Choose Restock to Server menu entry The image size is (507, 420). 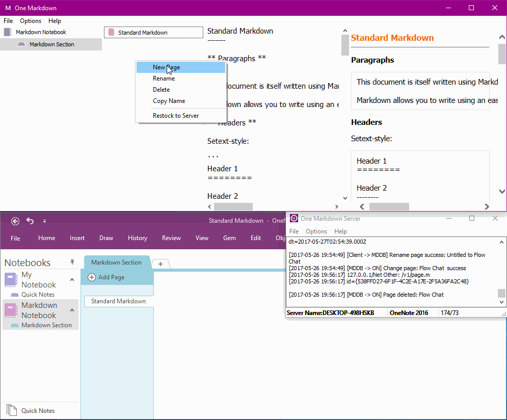176,116
